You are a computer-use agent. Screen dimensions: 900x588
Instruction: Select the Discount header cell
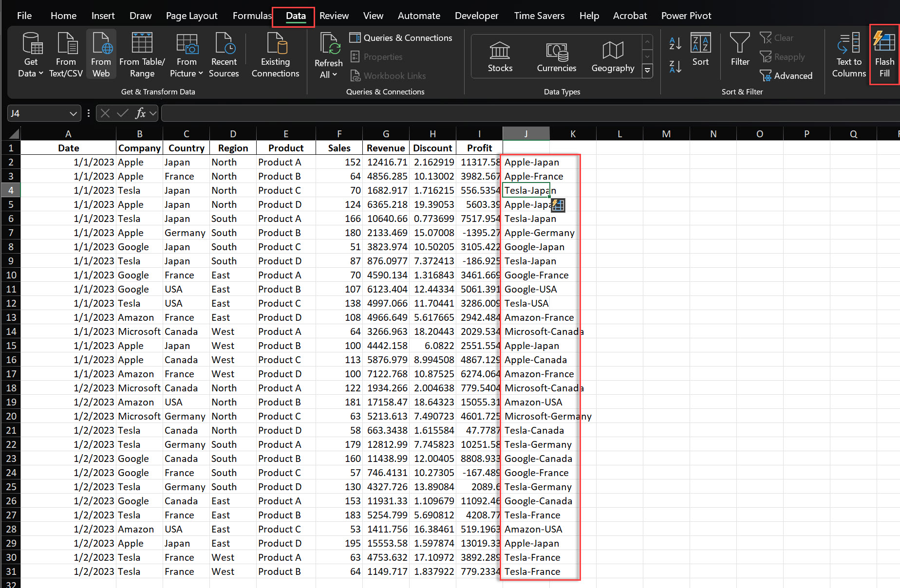tap(432, 148)
